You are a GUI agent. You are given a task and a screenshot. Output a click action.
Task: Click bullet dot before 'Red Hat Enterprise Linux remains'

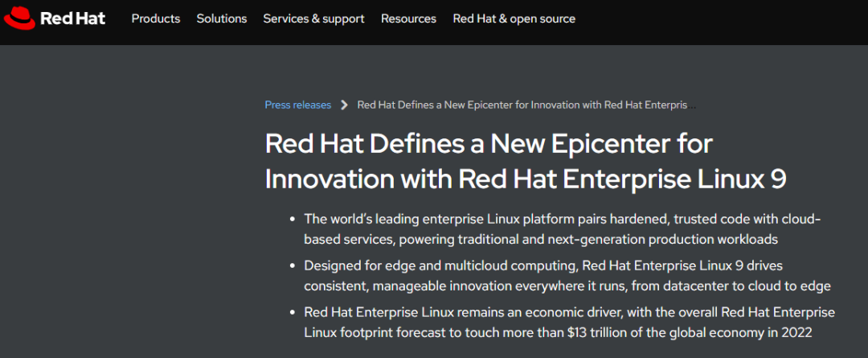tap(291, 313)
